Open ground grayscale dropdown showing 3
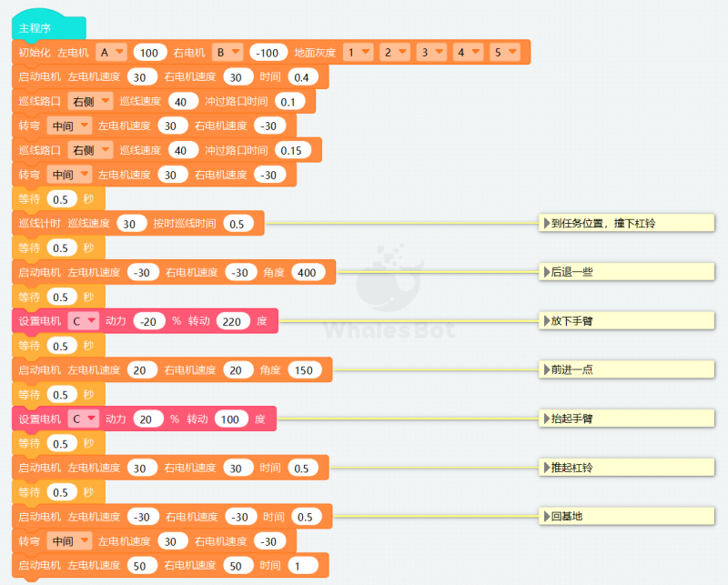The image size is (728, 585). [430, 52]
